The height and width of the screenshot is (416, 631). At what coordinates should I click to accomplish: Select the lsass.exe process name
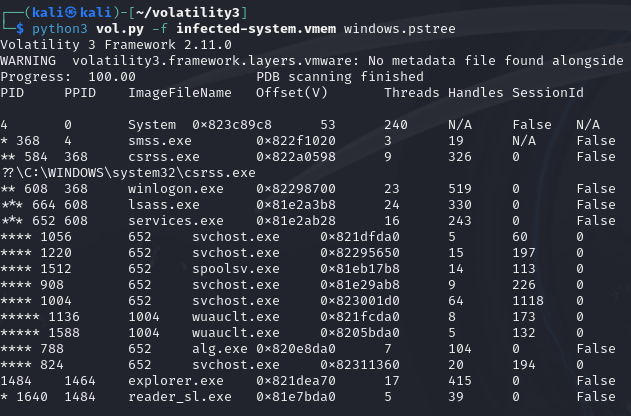tap(164, 205)
